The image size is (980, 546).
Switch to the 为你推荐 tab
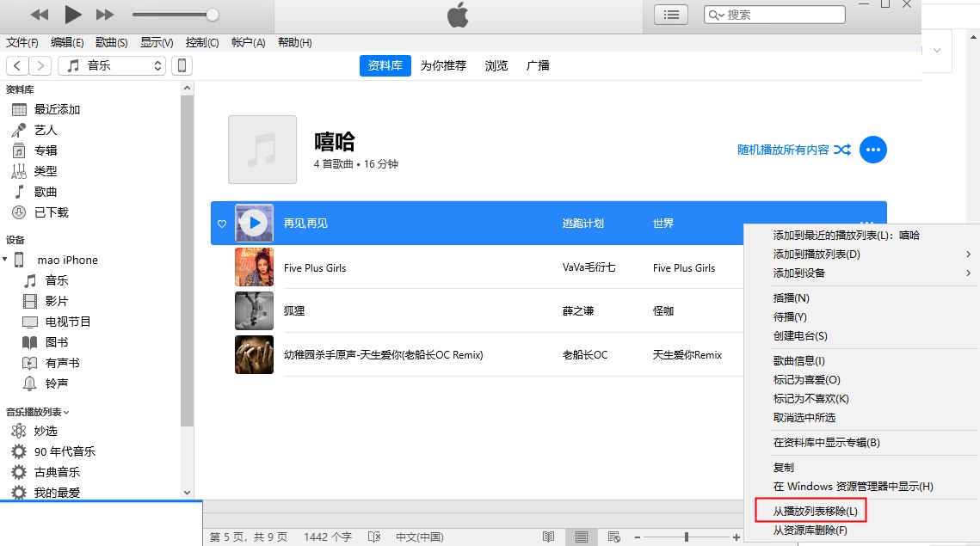pyautogui.click(x=443, y=65)
